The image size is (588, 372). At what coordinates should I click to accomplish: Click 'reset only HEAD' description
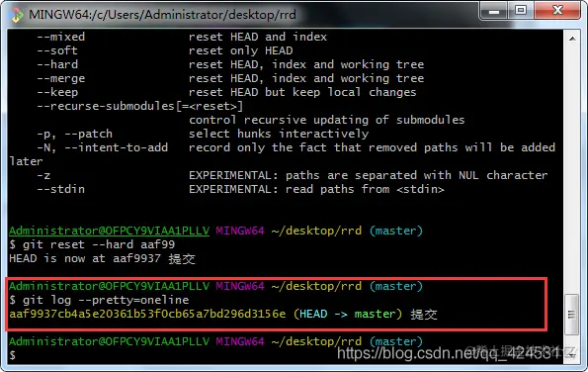click(241, 50)
